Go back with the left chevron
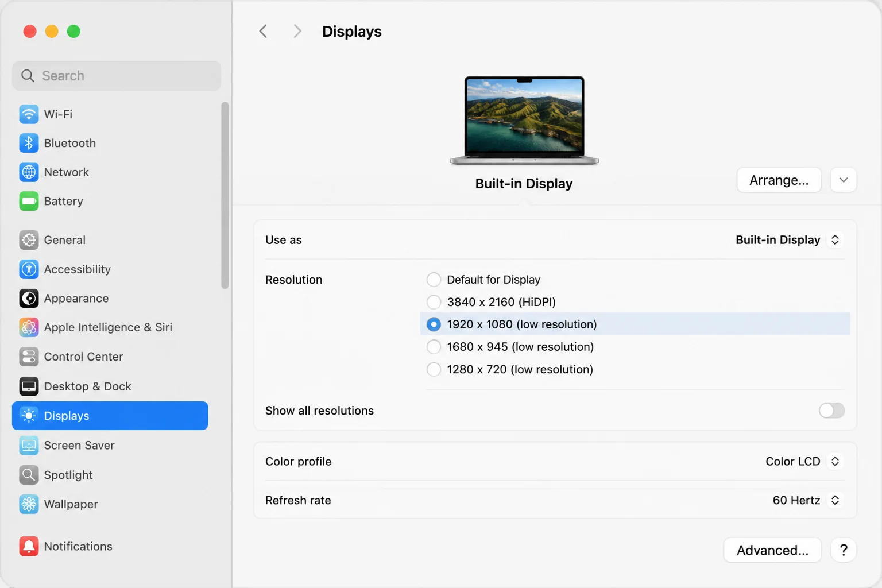 coord(263,31)
